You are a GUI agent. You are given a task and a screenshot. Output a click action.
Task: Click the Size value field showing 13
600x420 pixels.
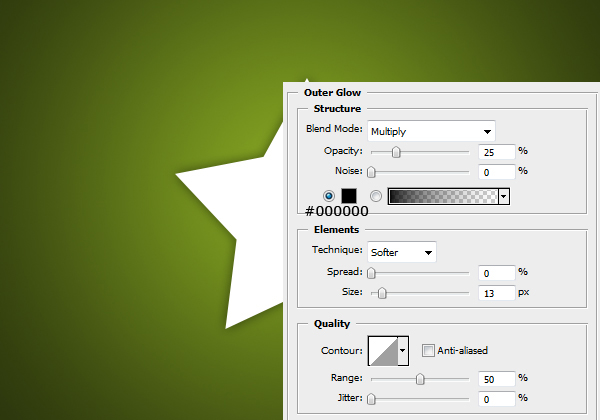[497, 293]
